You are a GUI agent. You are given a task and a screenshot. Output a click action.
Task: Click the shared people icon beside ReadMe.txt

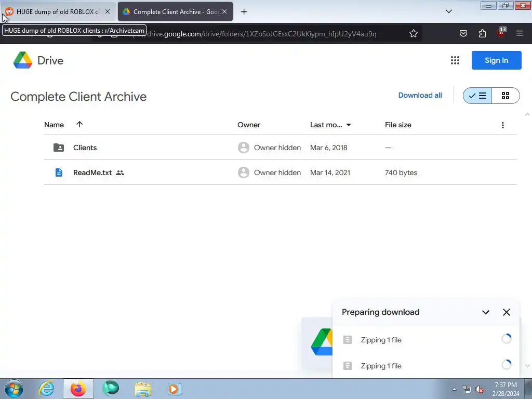pyautogui.click(x=120, y=172)
